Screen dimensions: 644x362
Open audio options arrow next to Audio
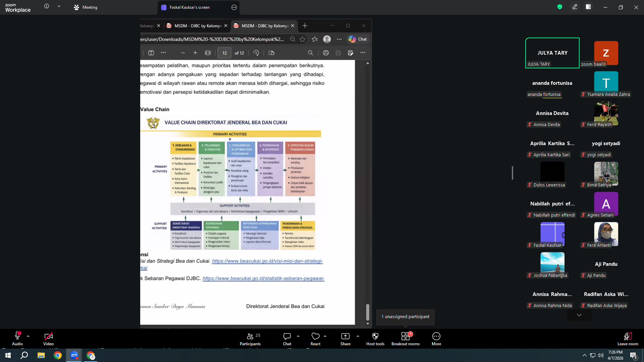point(28,336)
